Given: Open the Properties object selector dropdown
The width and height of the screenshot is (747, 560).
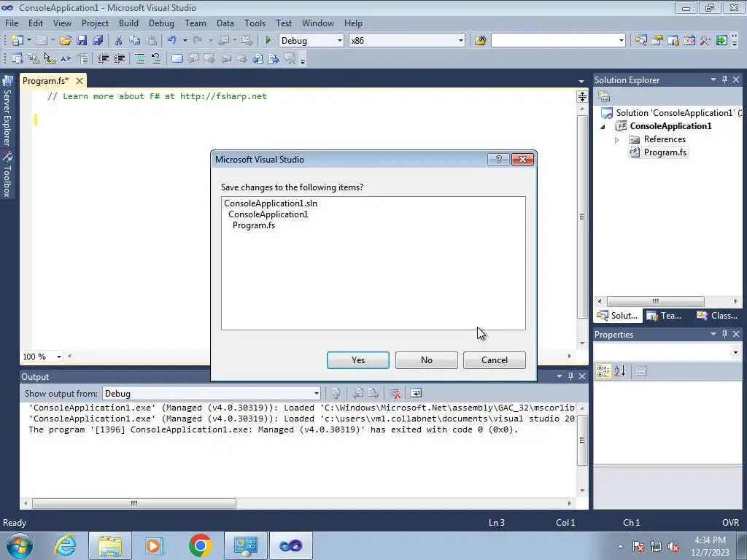Looking at the screenshot, I should pyautogui.click(x=735, y=352).
